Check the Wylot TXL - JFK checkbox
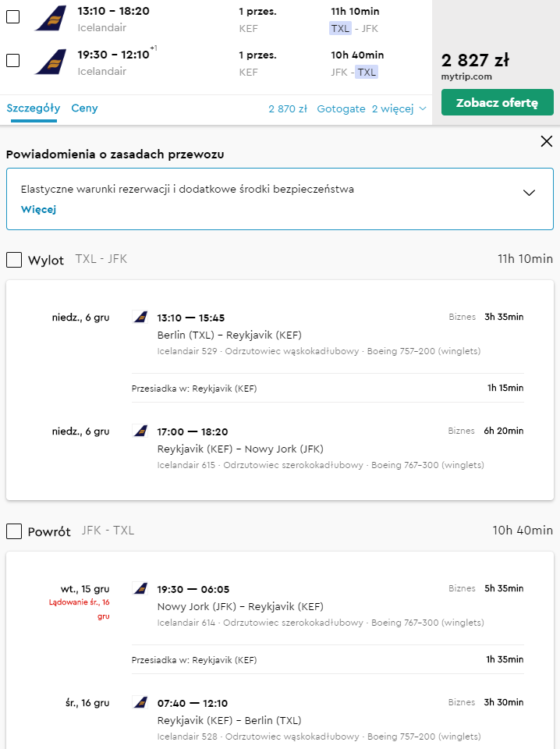Viewport: 560px width, 749px height. pos(14,260)
